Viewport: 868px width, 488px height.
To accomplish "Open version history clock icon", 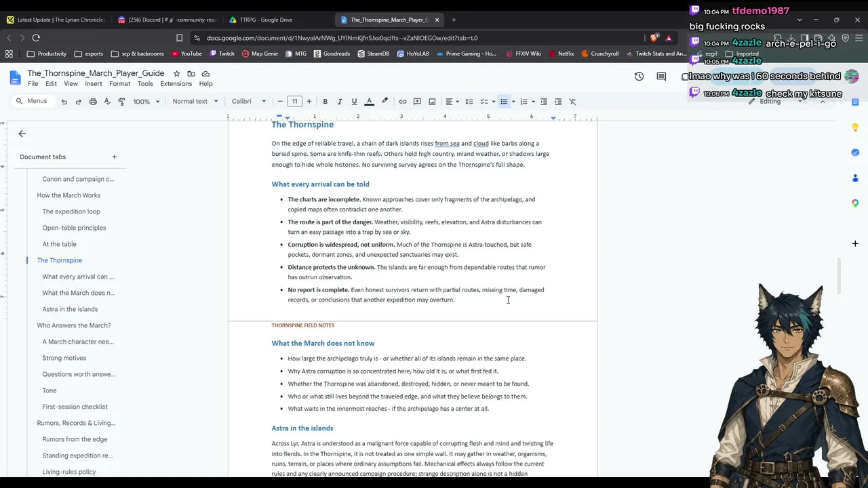I will (x=639, y=77).
